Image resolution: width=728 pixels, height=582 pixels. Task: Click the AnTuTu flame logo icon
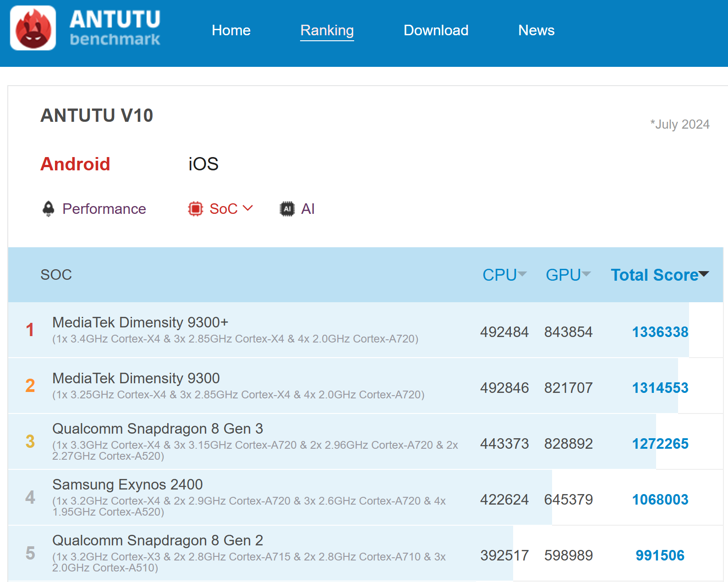pos(33,28)
